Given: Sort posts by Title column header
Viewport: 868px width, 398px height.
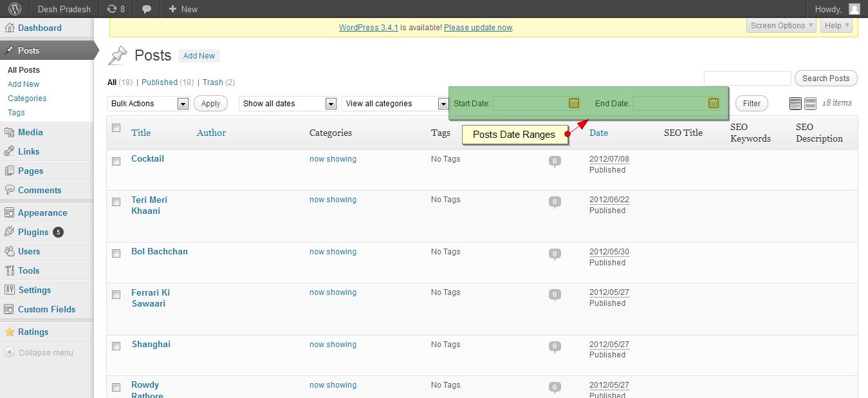Looking at the screenshot, I should tap(141, 133).
